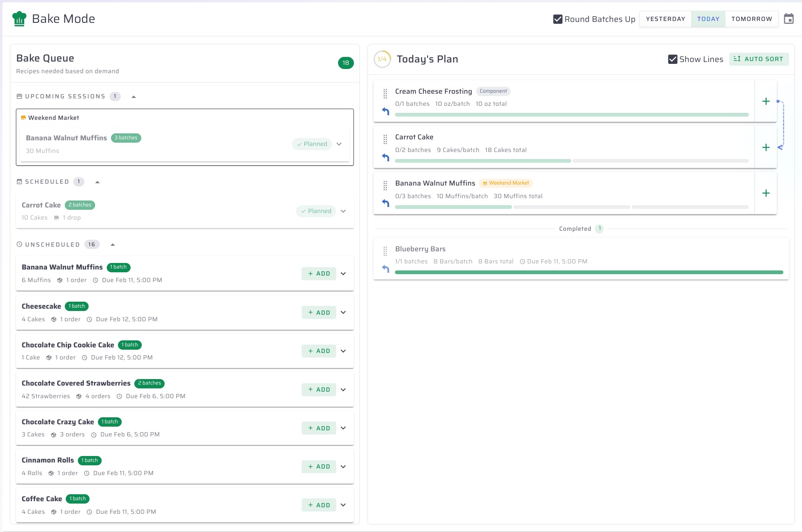Viewport: 802px width, 532px height.
Task: Click the 1/4 progress circle indicator
Action: 382,59
